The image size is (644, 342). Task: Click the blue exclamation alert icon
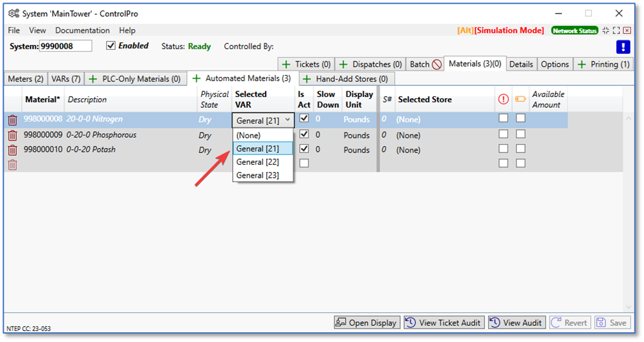[622, 47]
